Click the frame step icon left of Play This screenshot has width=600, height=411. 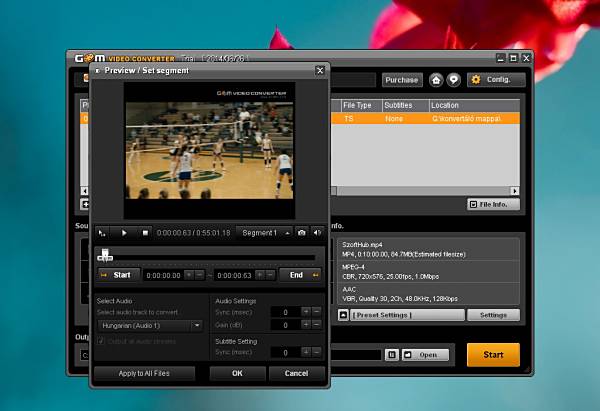(102, 233)
